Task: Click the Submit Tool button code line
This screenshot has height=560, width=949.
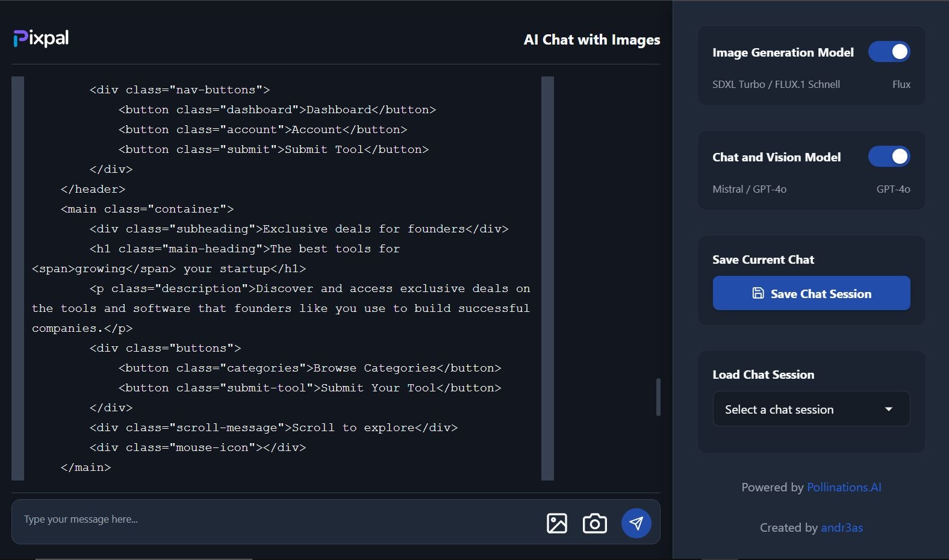Action: pos(273,149)
